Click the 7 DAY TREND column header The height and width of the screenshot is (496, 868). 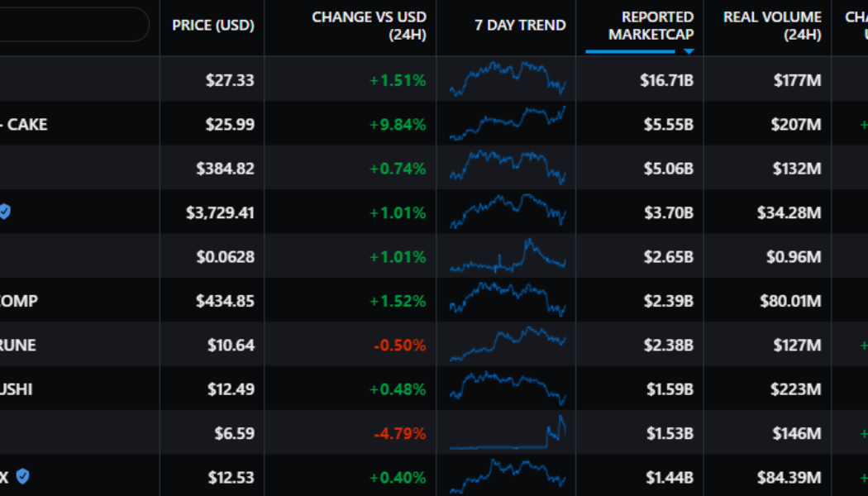tap(518, 25)
